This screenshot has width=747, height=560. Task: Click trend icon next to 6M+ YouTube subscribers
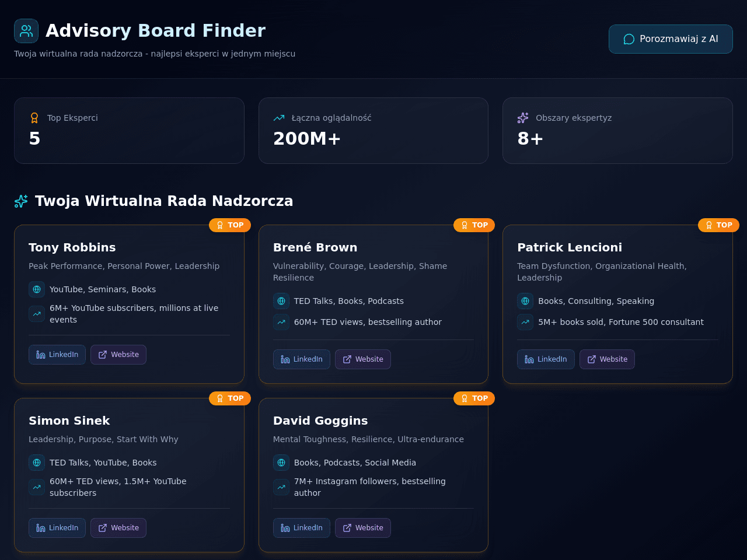(37, 314)
